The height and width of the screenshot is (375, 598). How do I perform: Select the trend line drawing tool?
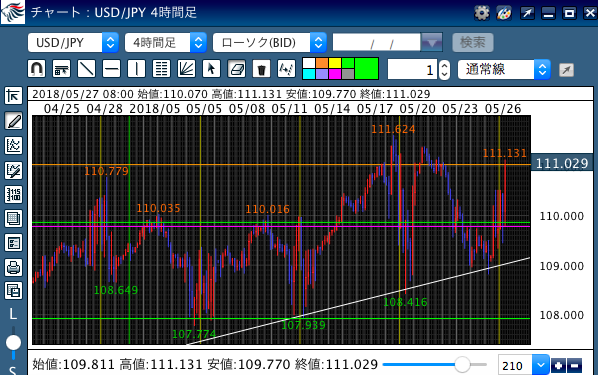(87, 69)
